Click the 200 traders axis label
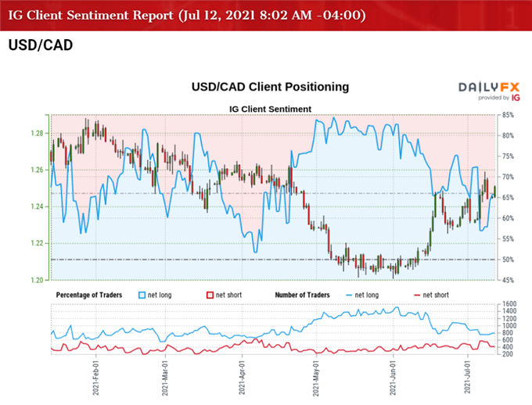 [508, 354]
